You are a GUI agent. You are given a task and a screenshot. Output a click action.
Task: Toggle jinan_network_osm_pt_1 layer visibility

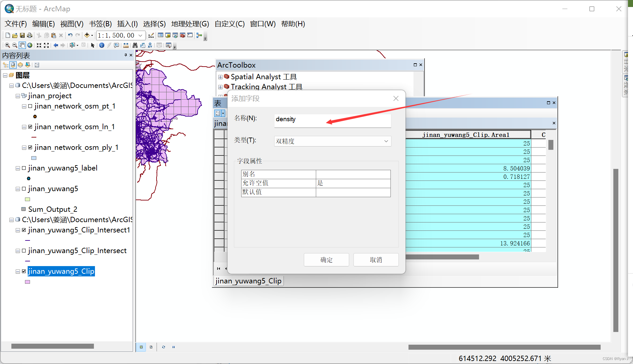pos(30,106)
